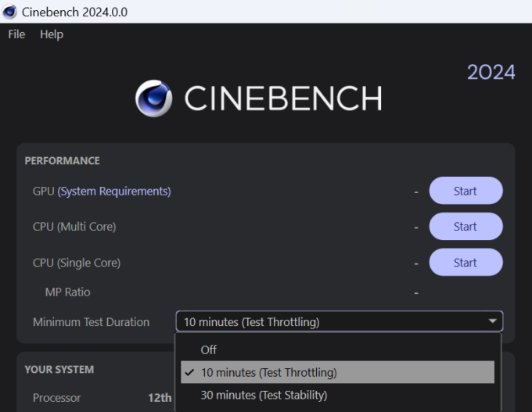532x412 pixels.
Task: Click the CINEBENCH wordmark text
Action: pos(282,99)
